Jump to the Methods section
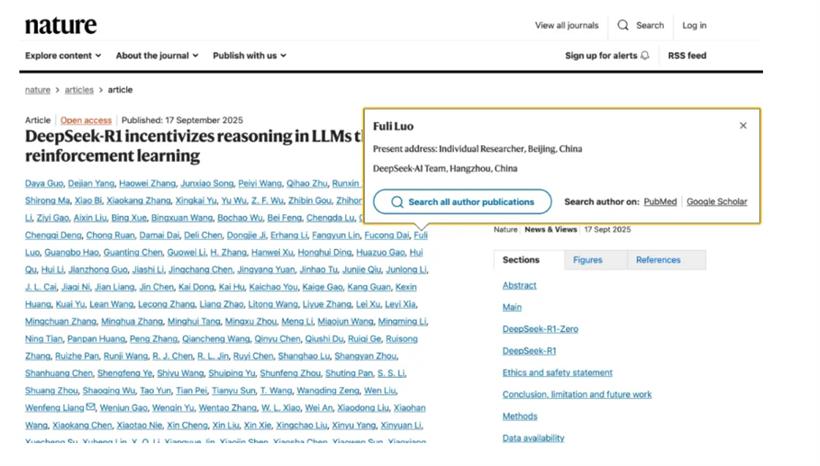Viewport: 820px width, 466px height. (x=520, y=416)
